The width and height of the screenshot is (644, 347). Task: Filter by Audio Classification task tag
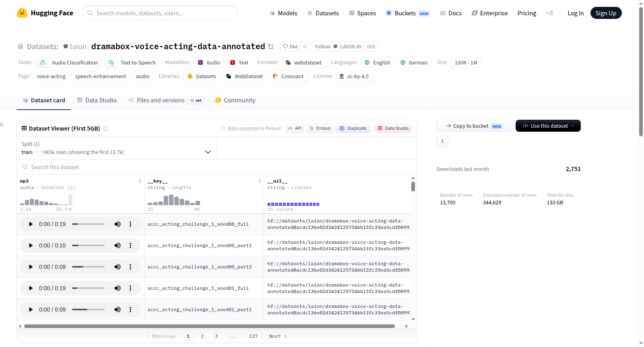tap(69, 62)
